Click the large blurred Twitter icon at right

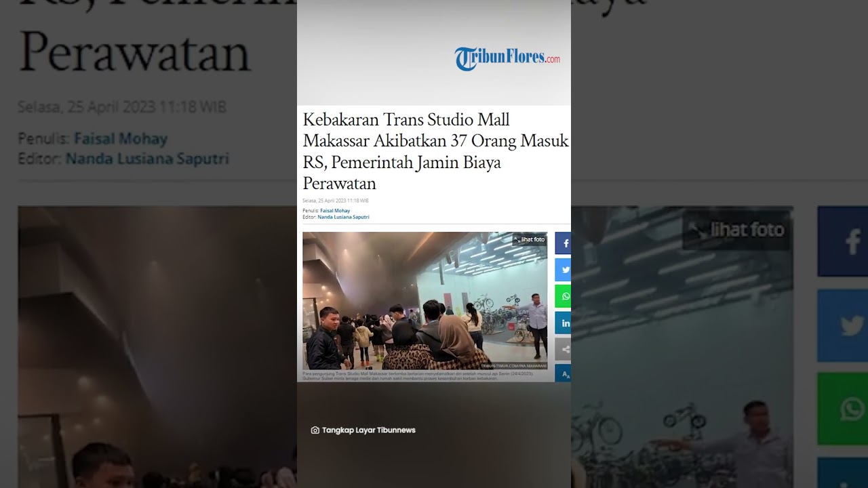tap(843, 325)
